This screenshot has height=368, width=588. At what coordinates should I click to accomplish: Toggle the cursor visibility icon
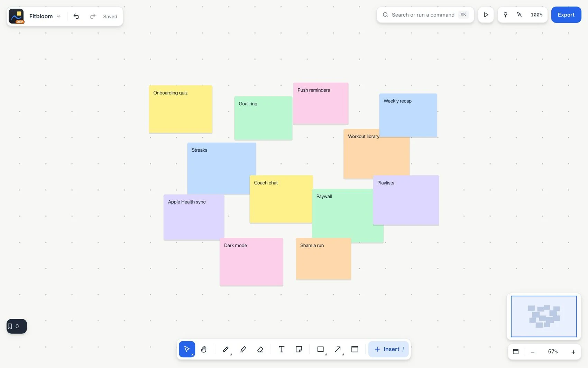519,15
